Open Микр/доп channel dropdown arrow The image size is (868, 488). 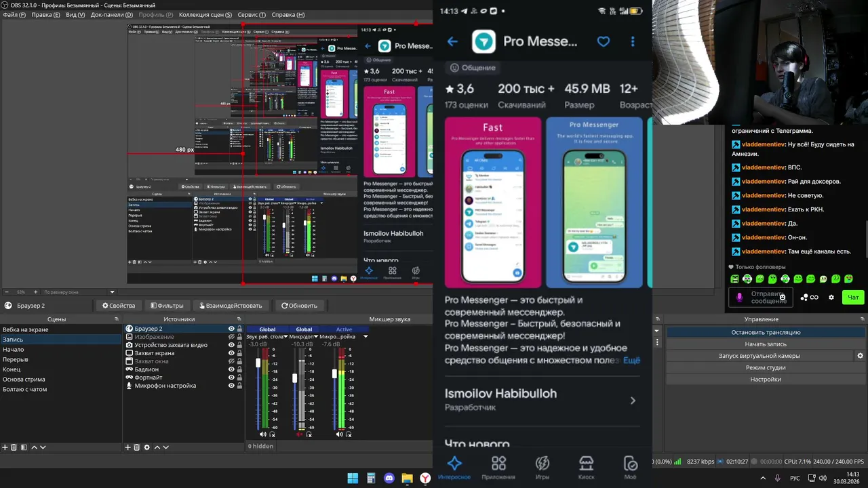click(316, 337)
